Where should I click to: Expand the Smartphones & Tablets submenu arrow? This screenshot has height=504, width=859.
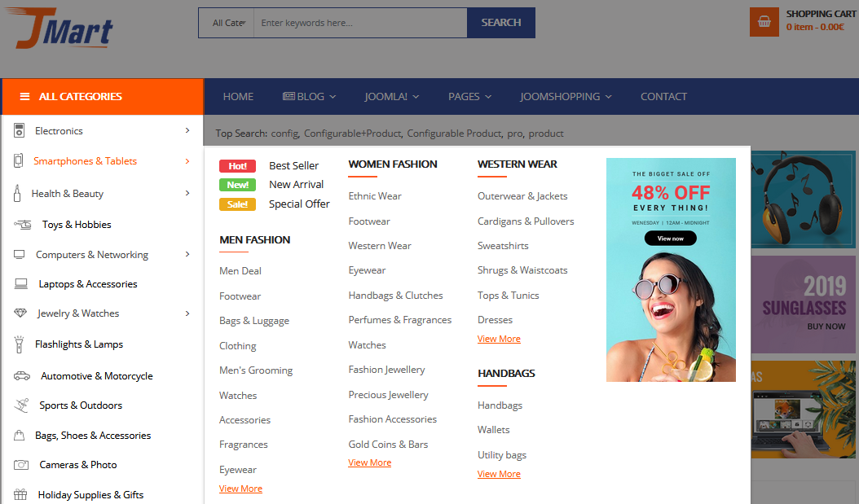click(x=187, y=161)
